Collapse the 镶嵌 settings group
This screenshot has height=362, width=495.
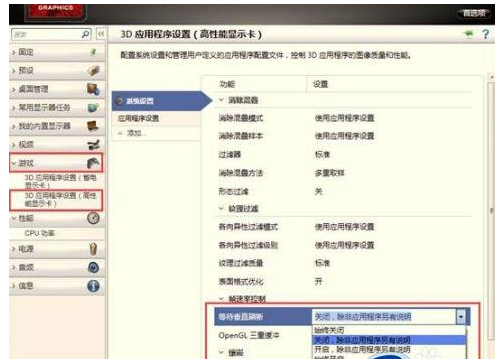click(x=221, y=352)
